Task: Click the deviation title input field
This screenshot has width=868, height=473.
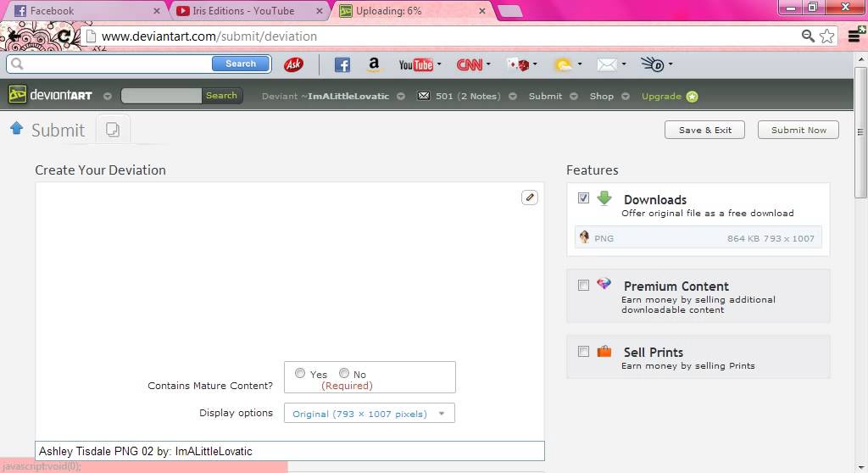Action: point(290,451)
